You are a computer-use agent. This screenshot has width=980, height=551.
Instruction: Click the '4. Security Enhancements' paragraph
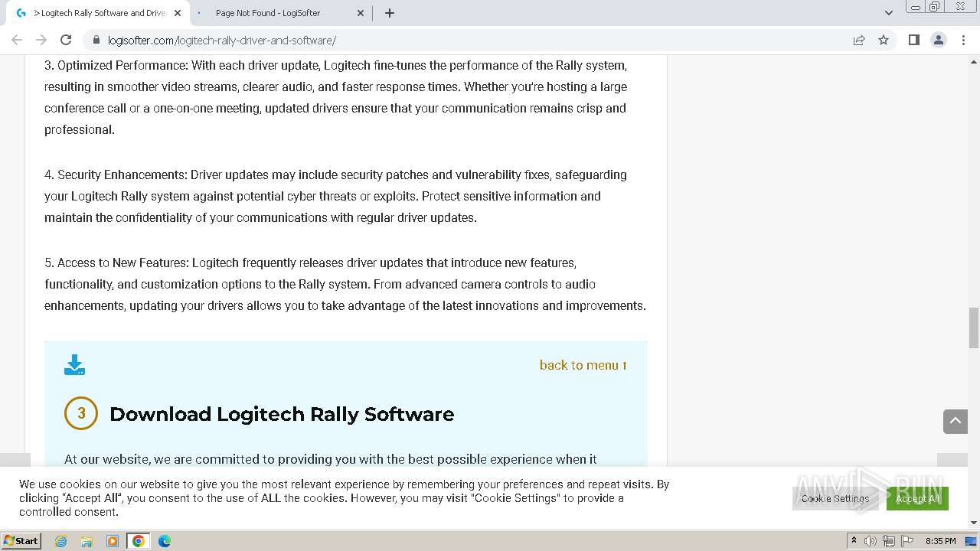pyautogui.click(x=336, y=196)
